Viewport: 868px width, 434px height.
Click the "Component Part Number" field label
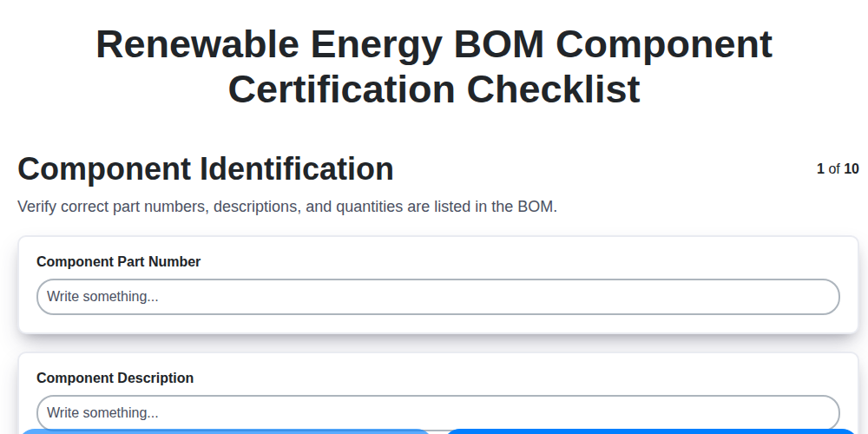click(x=118, y=261)
